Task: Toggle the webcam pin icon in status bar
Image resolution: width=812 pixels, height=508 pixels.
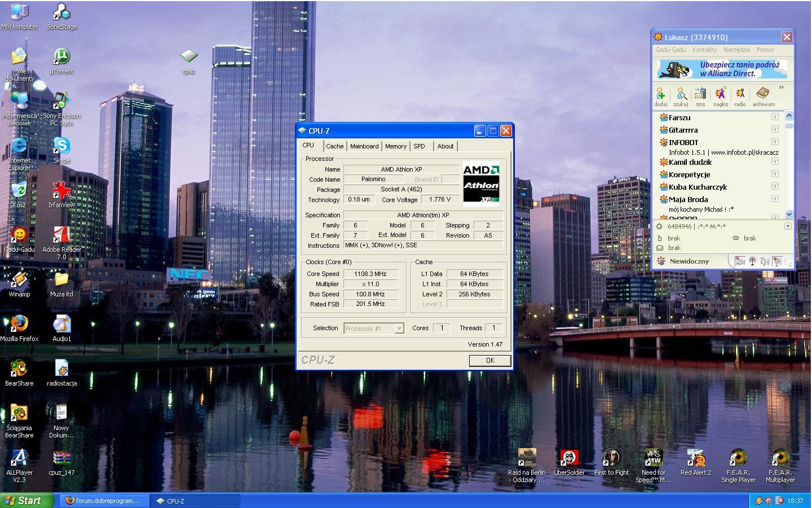Action: click(x=752, y=261)
